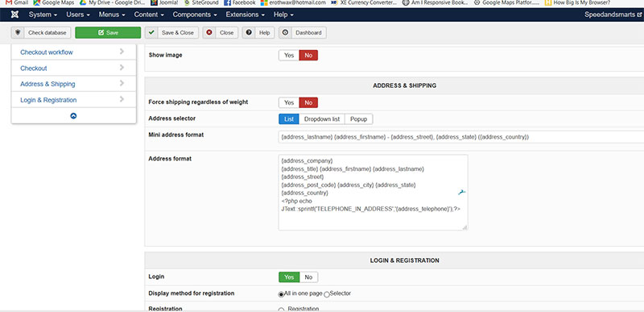Click the Mini address format field
The height and width of the screenshot is (312, 644).
pos(461,137)
